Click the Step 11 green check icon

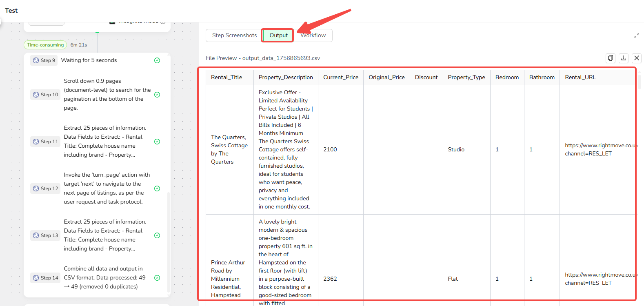[157, 142]
